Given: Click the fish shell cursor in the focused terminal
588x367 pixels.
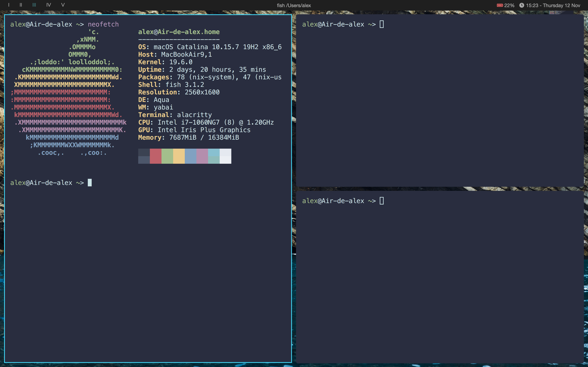Looking at the screenshot, I should [90, 182].
